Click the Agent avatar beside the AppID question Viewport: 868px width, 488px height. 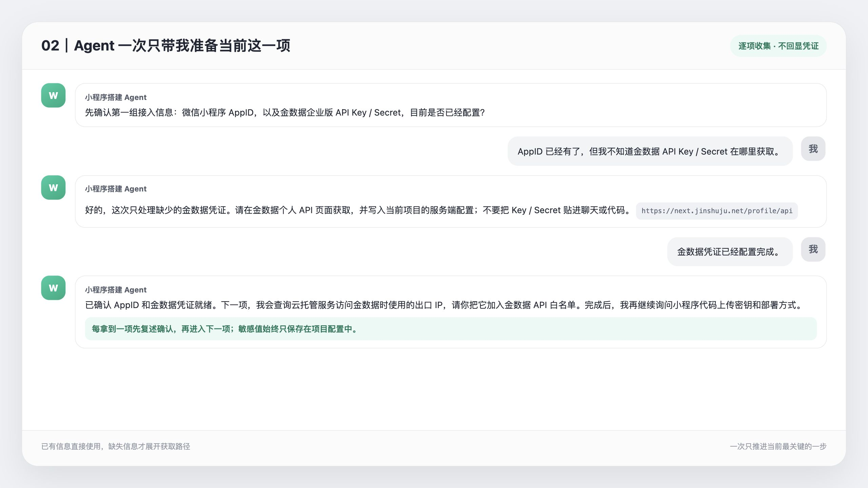pyautogui.click(x=53, y=96)
